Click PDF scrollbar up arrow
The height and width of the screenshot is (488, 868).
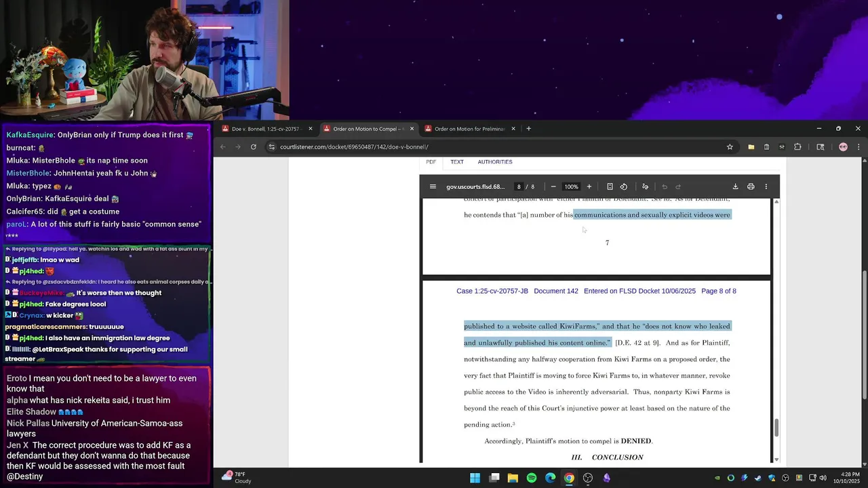[x=776, y=201]
